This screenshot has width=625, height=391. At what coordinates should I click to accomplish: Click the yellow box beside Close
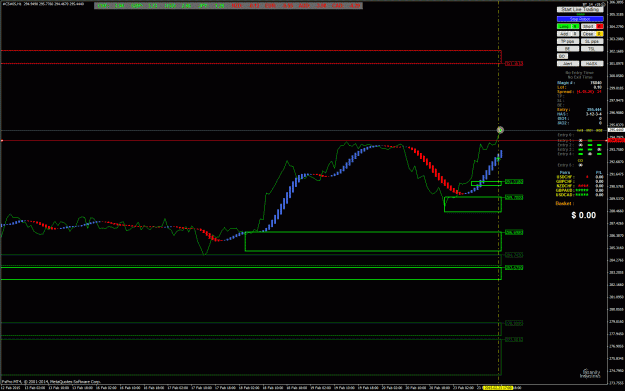coord(599,34)
